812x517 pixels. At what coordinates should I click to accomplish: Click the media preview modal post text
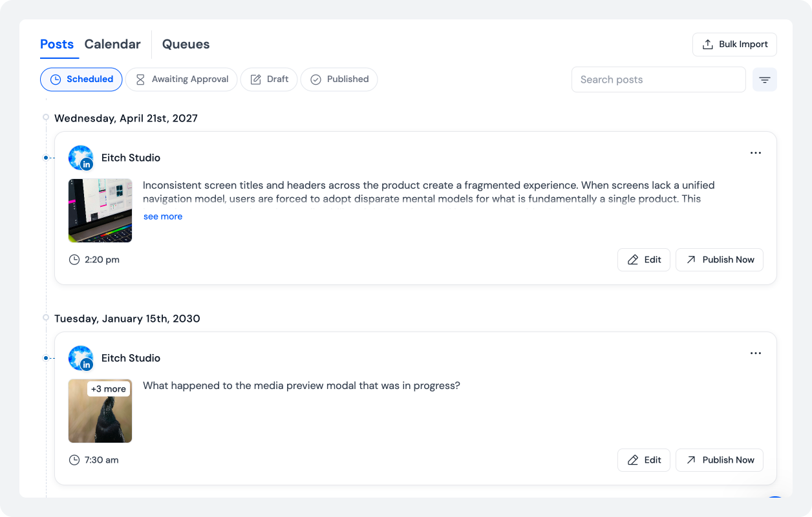pyautogui.click(x=301, y=386)
